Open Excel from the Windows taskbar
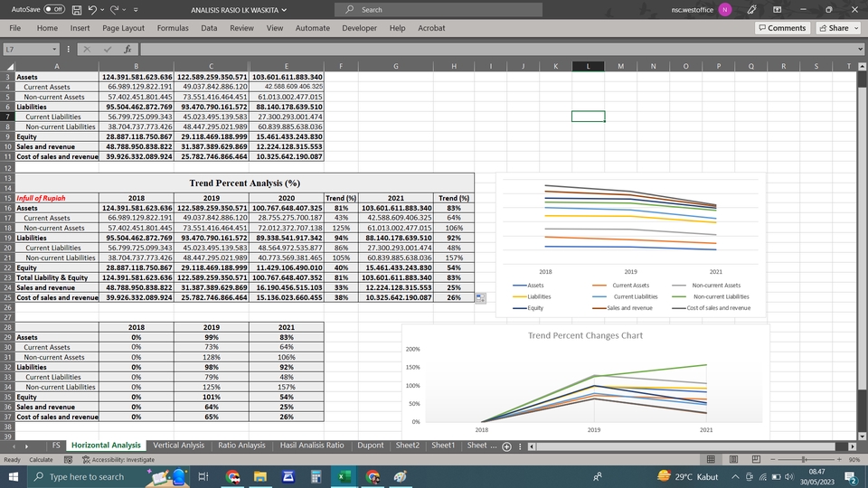This screenshot has width=868, height=488. 344,476
